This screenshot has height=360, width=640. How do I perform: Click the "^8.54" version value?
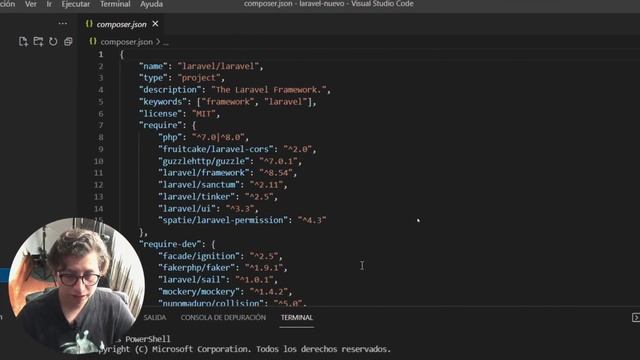coord(276,173)
